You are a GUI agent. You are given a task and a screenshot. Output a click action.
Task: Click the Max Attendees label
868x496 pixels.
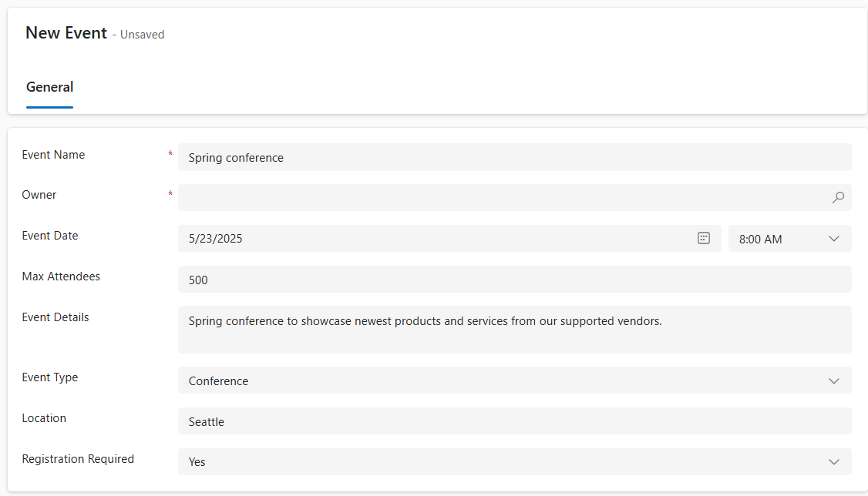pyautogui.click(x=61, y=276)
